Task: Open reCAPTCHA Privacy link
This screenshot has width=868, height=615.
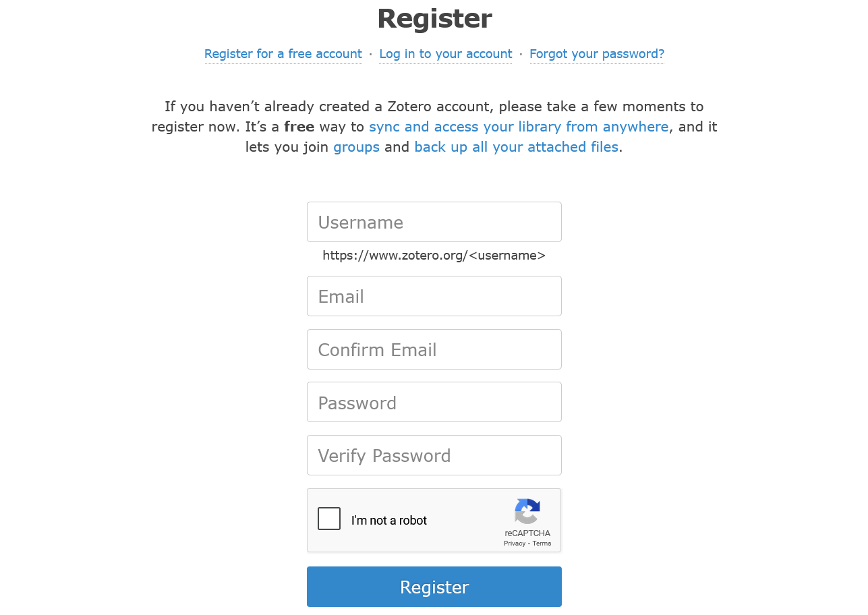Action: click(x=514, y=544)
